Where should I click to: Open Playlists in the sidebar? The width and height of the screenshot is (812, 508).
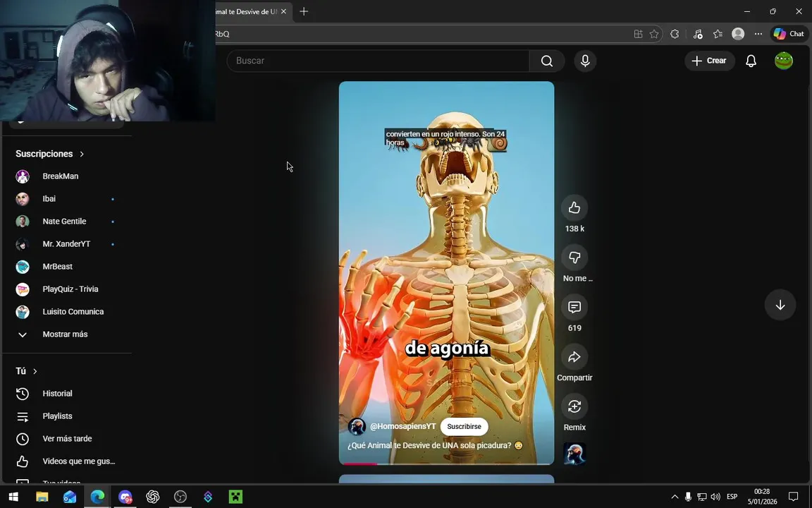click(66, 416)
